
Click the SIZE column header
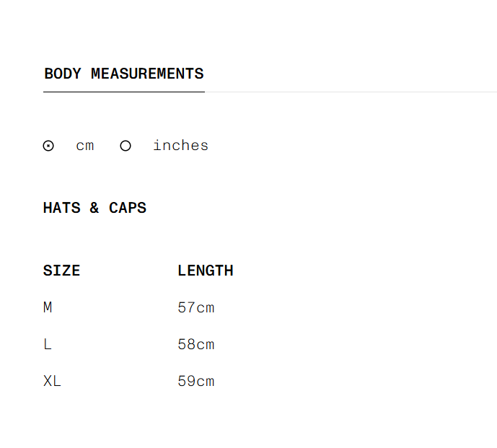click(61, 271)
